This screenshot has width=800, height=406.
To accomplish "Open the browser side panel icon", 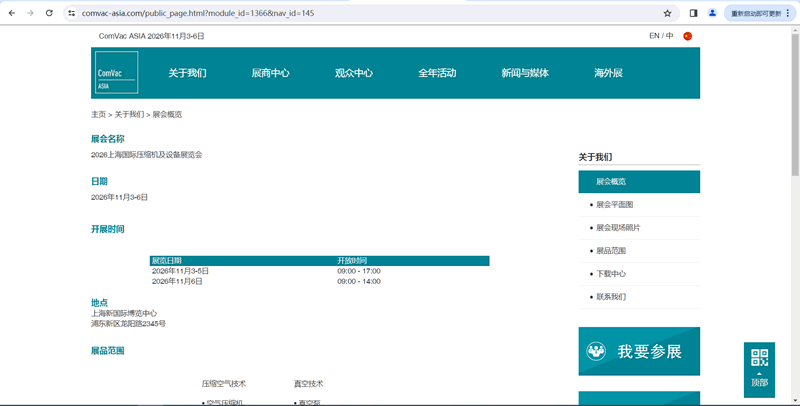I will (693, 13).
